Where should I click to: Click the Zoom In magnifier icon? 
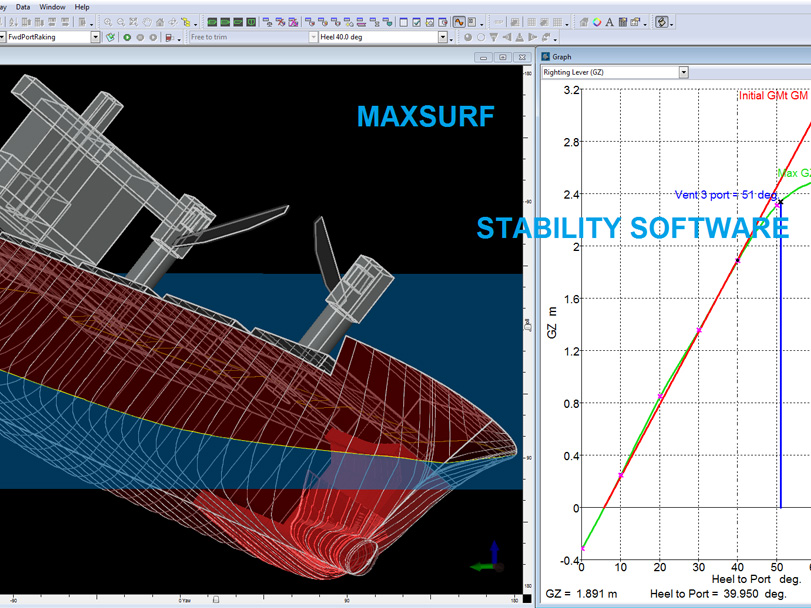click(x=108, y=21)
